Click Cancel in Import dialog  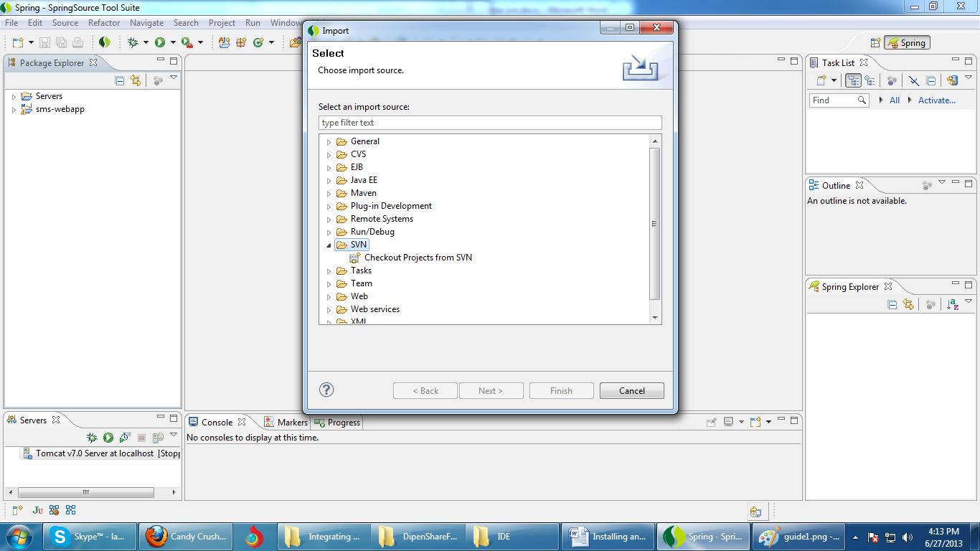[632, 391]
